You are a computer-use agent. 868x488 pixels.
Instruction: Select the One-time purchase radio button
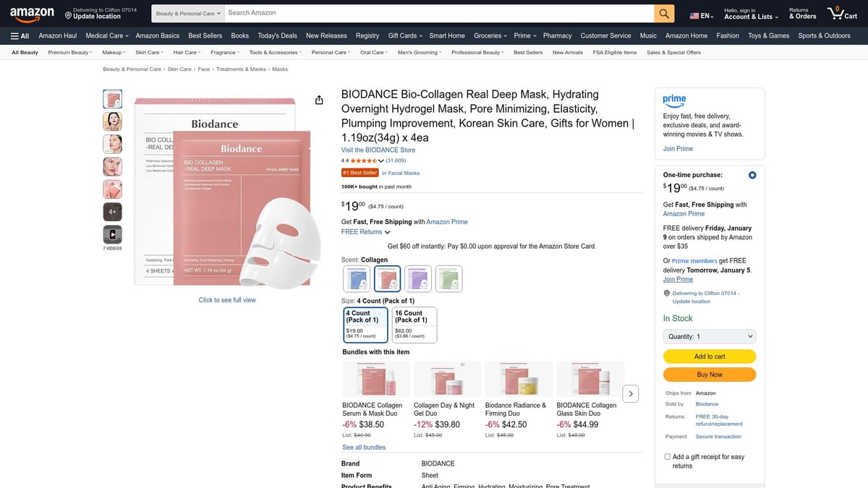[x=752, y=174]
